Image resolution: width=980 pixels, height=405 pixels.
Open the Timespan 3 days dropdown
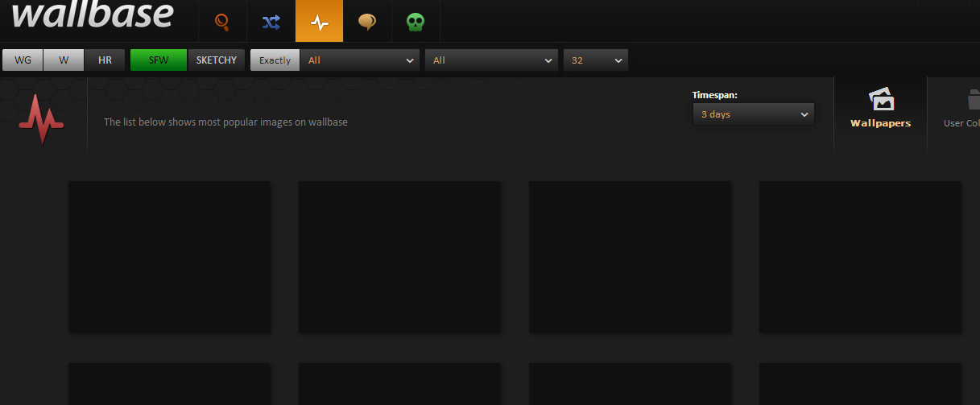click(x=753, y=114)
